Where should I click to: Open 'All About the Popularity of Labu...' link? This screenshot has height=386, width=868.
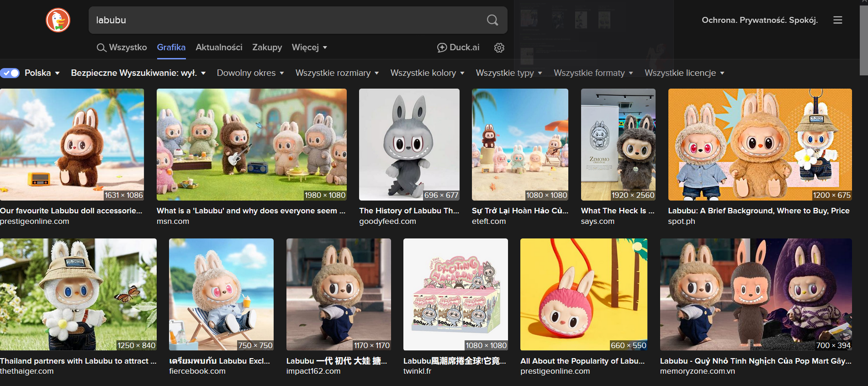(x=582, y=361)
